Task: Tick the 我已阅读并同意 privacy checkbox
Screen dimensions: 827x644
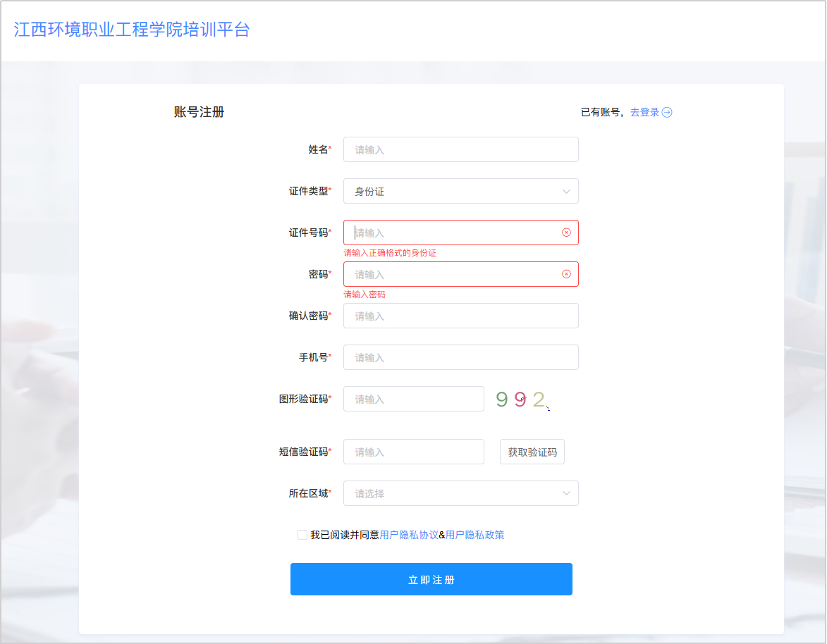Action: click(x=302, y=535)
